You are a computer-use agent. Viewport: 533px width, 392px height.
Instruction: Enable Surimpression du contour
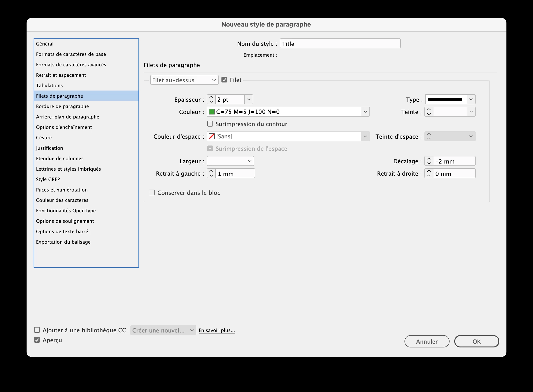pyautogui.click(x=210, y=124)
